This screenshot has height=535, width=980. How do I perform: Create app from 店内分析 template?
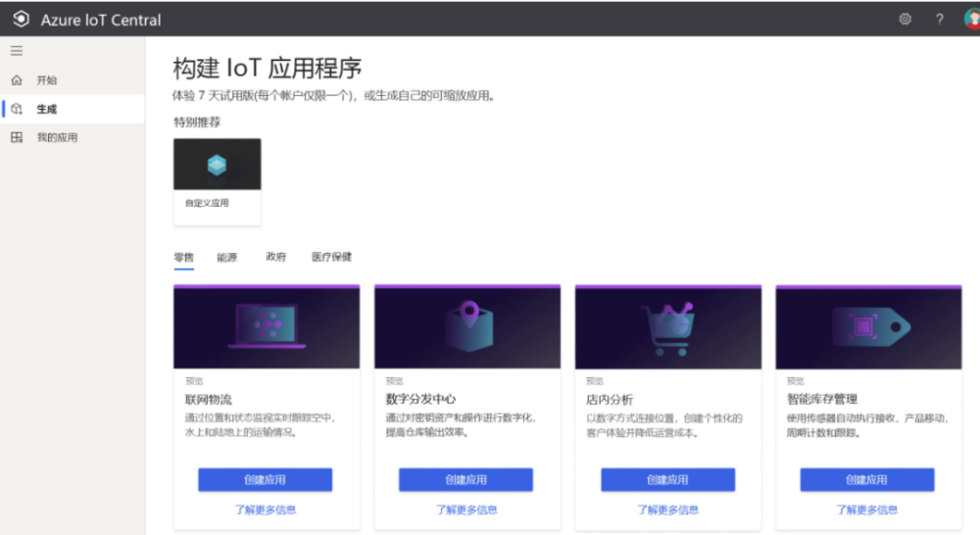[x=667, y=480]
